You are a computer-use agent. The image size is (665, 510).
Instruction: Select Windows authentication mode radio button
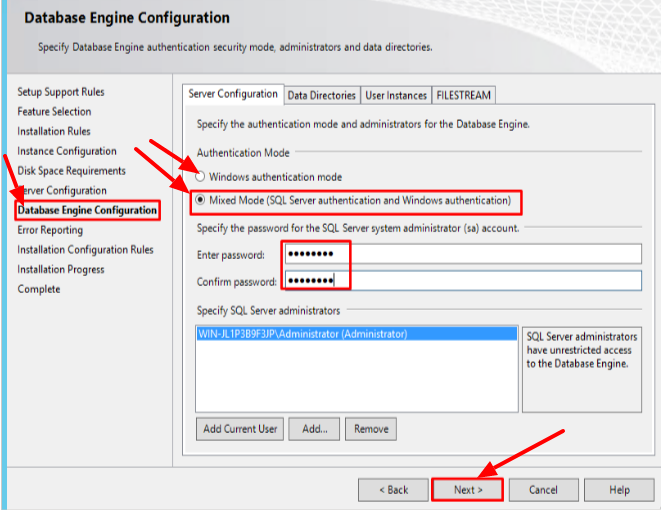click(x=200, y=177)
